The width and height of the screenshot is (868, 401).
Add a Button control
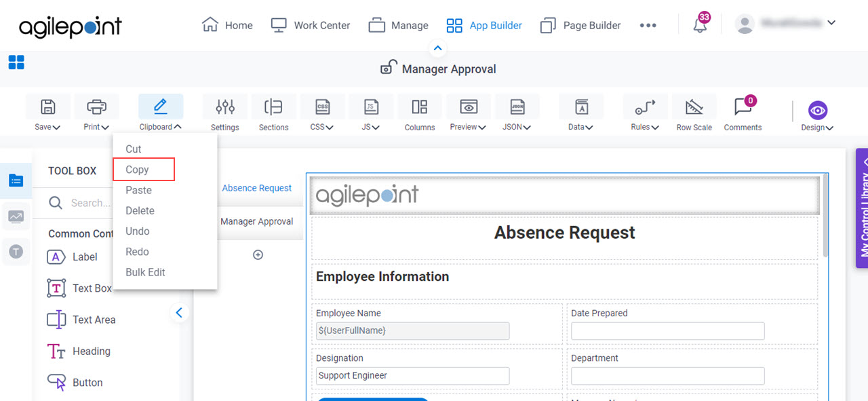point(75,383)
